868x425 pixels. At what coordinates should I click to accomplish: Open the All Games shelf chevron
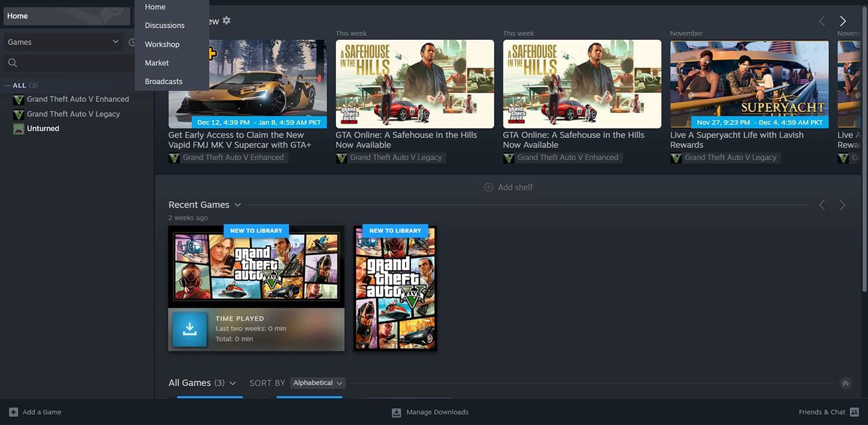232,383
